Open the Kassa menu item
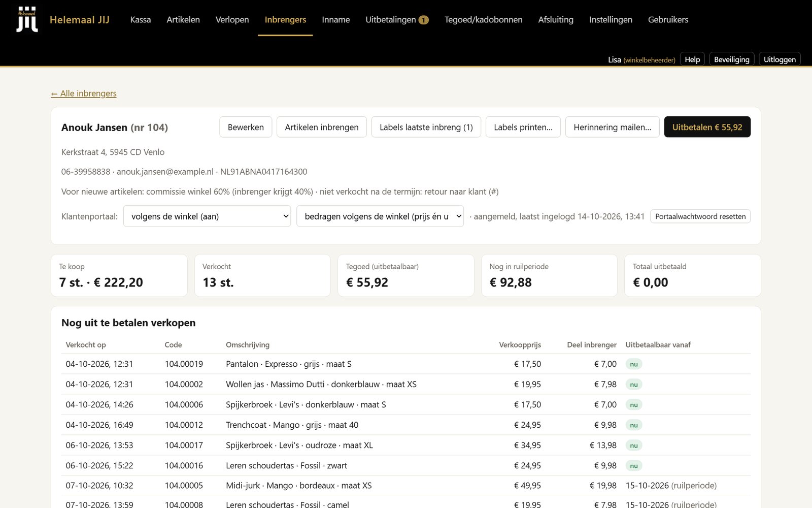This screenshot has width=812, height=508. pyautogui.click(x=141, y=20)
